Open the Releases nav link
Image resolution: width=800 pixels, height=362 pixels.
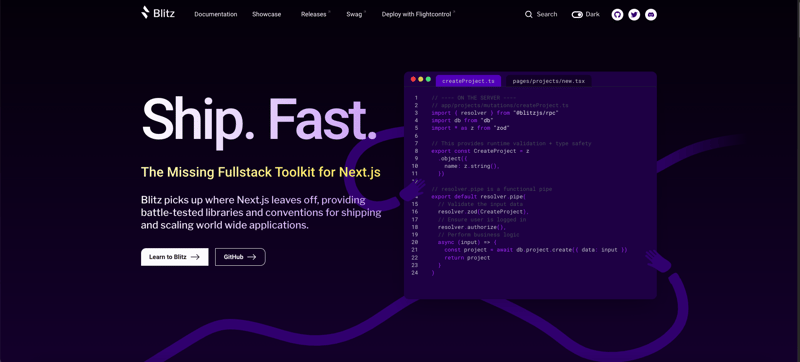pyautogui.click(x=314, y=14)
